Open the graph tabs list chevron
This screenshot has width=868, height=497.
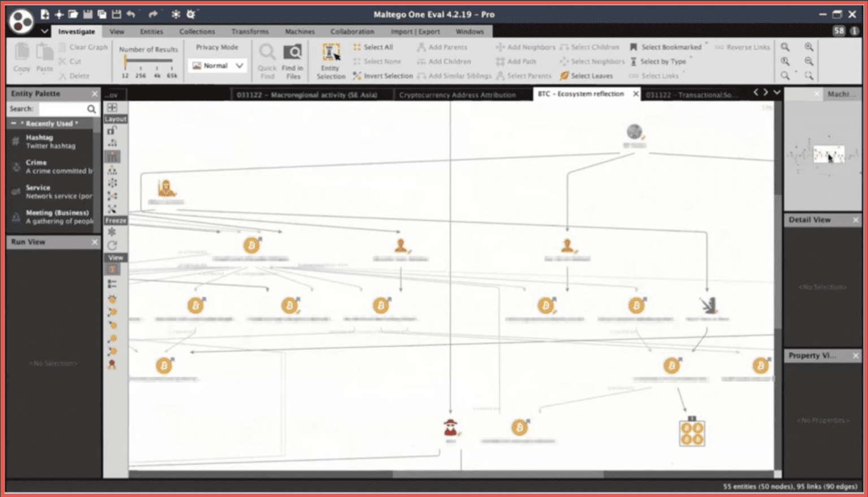[777, 92]
